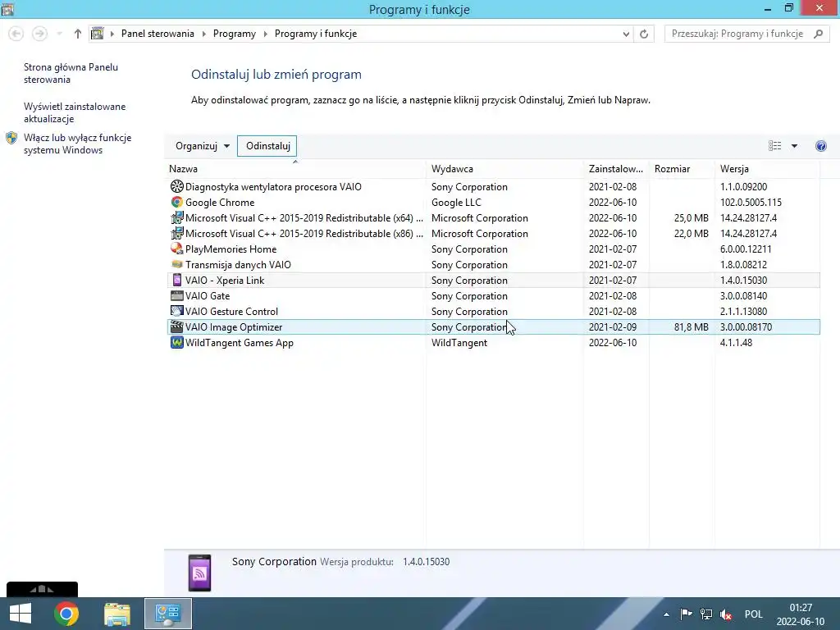Show hidden tray icons arrow
Image resolution: width=840 pixels, height=630 pixels.
[x=666, y=614]
